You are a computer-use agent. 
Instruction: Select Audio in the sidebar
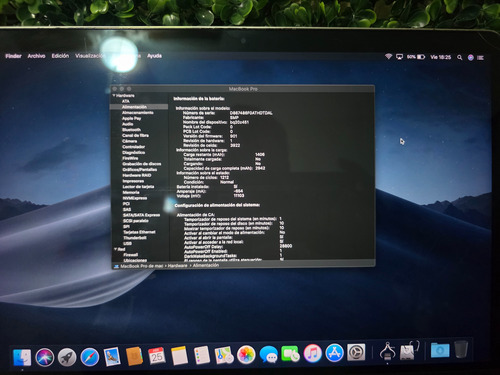[x=128, y=124]
